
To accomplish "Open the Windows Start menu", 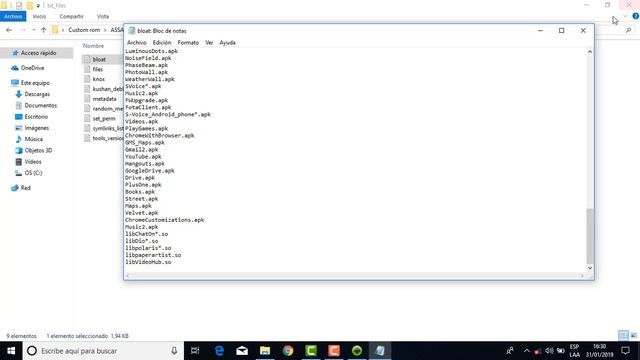I will [x=11, y=351].
